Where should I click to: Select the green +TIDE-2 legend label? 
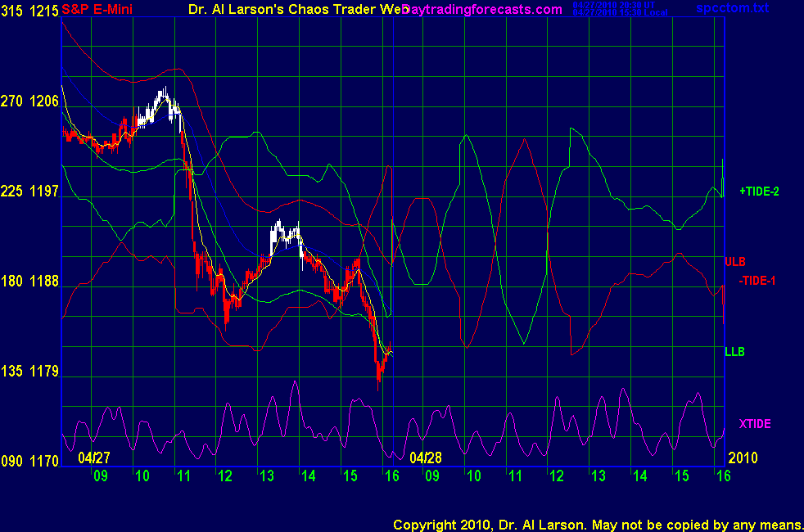(x=759, y=192)
